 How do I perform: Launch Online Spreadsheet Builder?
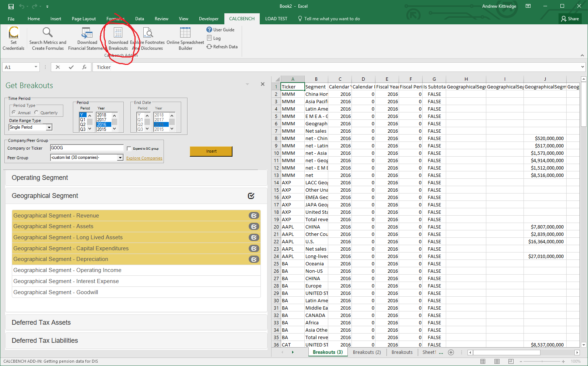point(185,38)
